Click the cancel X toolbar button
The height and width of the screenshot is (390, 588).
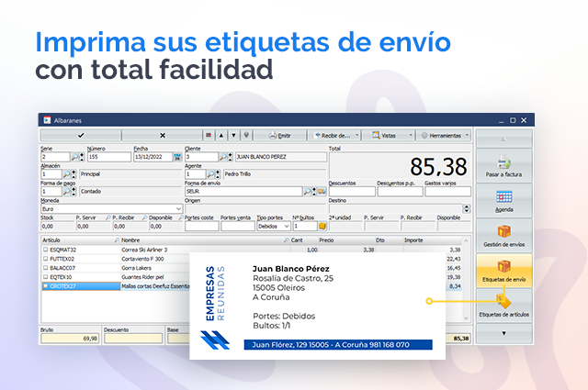pyautogui.click(x=162, y=135)
